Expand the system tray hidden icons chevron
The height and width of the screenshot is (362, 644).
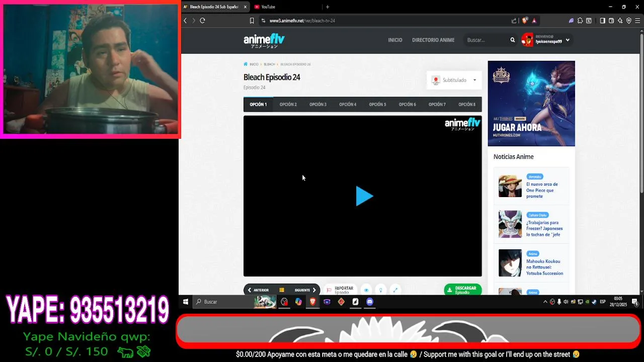[545, 302]
